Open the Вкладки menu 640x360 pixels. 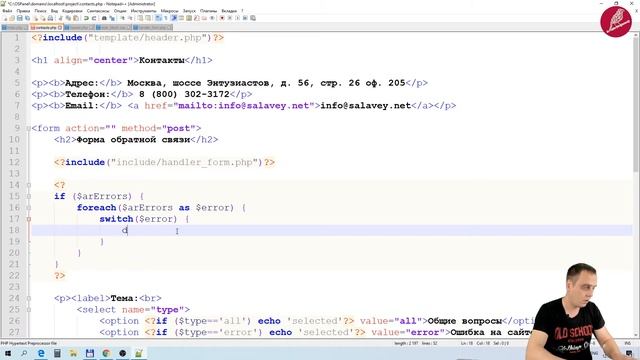[229, 11]
